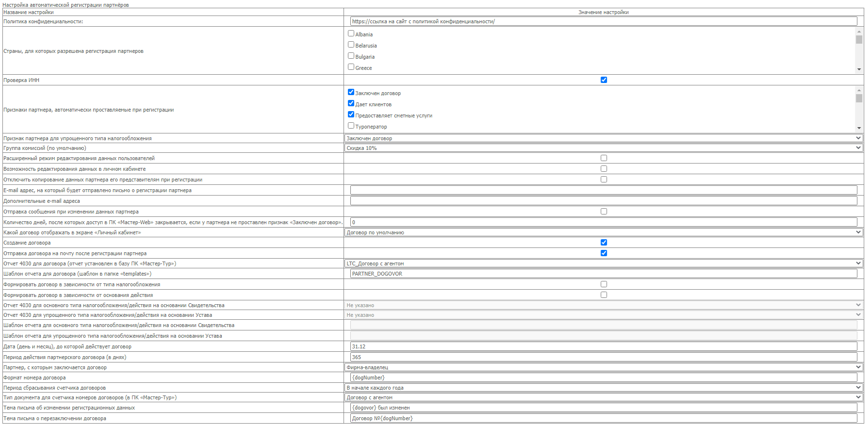Uncheck the Проверка ИНН checkbox
The height and width of the screenshot is (427, 868).
coord(604,80)
